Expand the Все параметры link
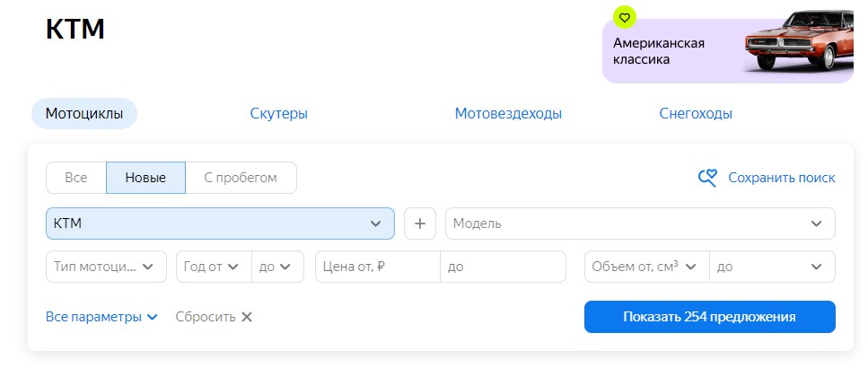The width and height of the screenshot is (868, 377). pyautogui.click(x=101, y=317)
